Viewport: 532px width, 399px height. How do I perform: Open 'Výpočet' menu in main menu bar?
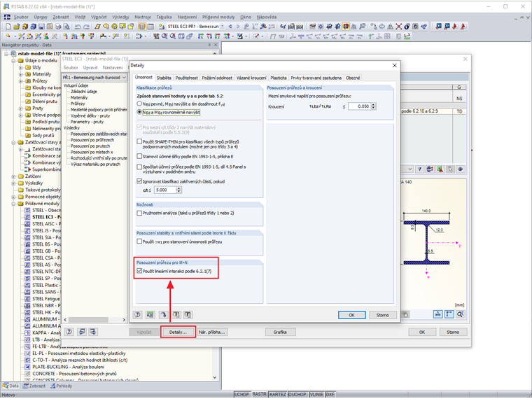pyautogui.click(x=99, y=17)
